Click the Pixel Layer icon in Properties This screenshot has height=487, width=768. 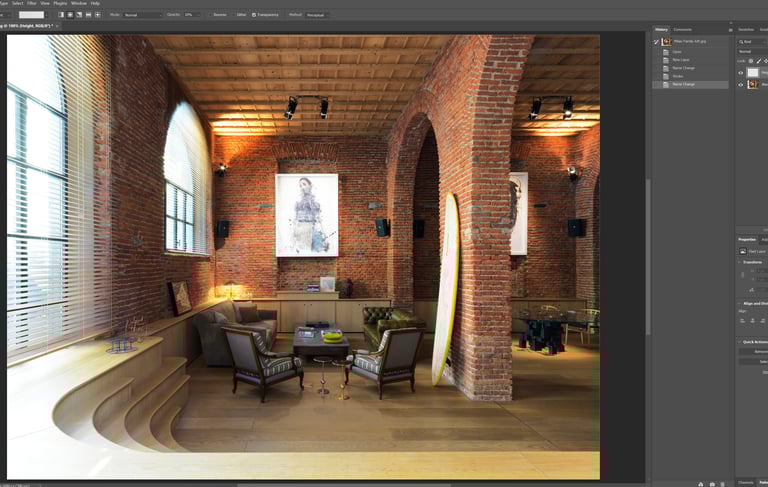(x=743, y=251)
